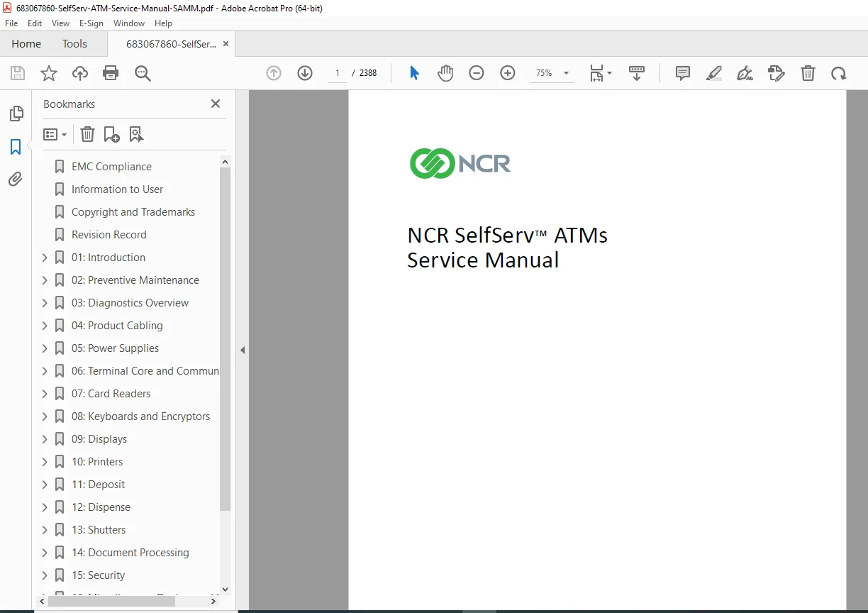Select the 13: Shutters bookmark
Screen dimensions: 868x613
point(99,530)
